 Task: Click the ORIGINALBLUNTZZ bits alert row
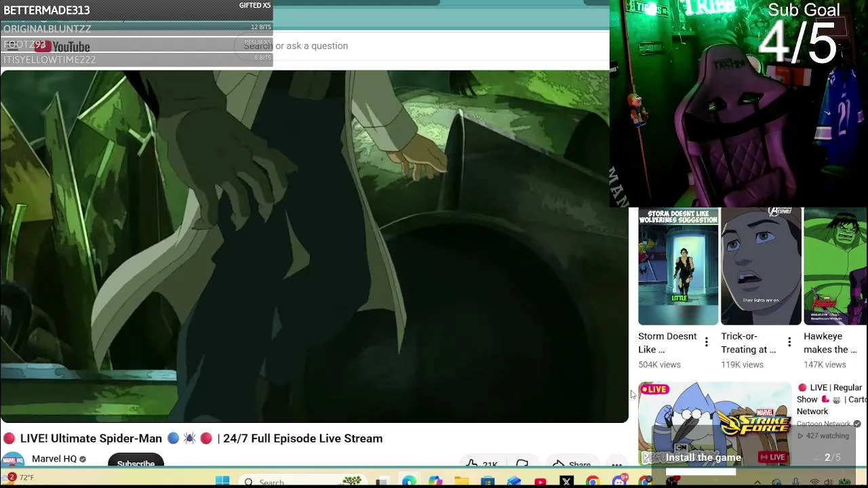tap(136, 28)
